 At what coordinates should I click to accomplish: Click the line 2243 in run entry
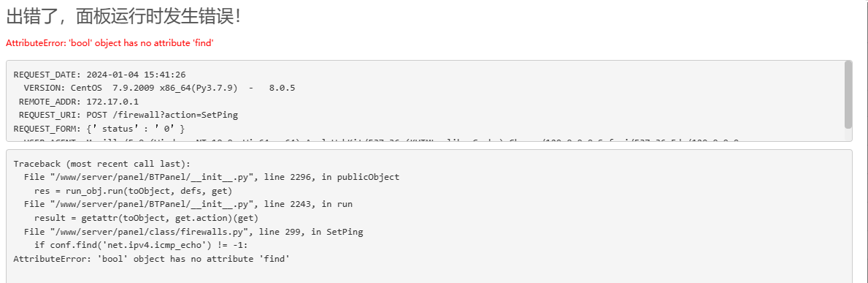coord(188,204)
